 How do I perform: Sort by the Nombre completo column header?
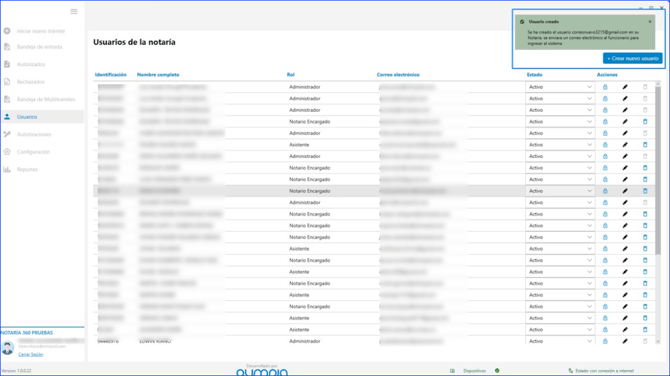158,75
